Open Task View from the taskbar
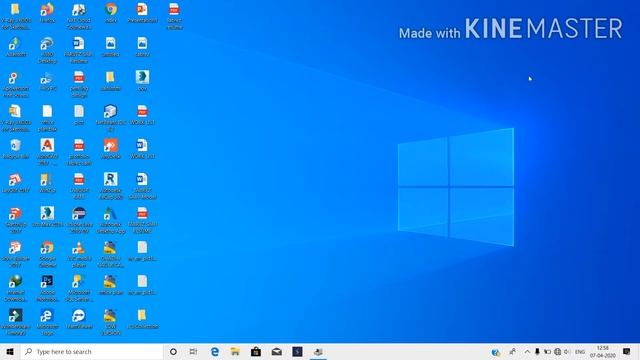This screenshot has width=640, height=360. [x=193, y=352]
